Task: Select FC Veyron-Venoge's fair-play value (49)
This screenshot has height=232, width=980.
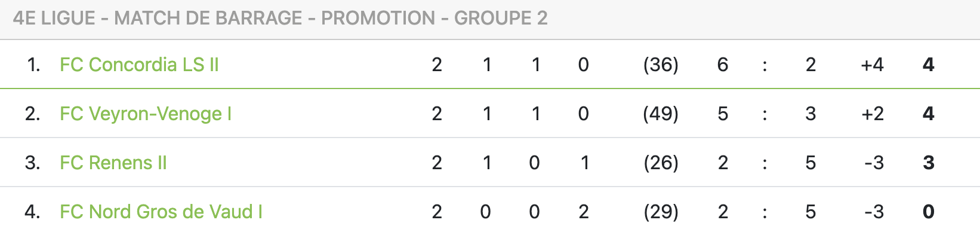Action: coord(661,114)
